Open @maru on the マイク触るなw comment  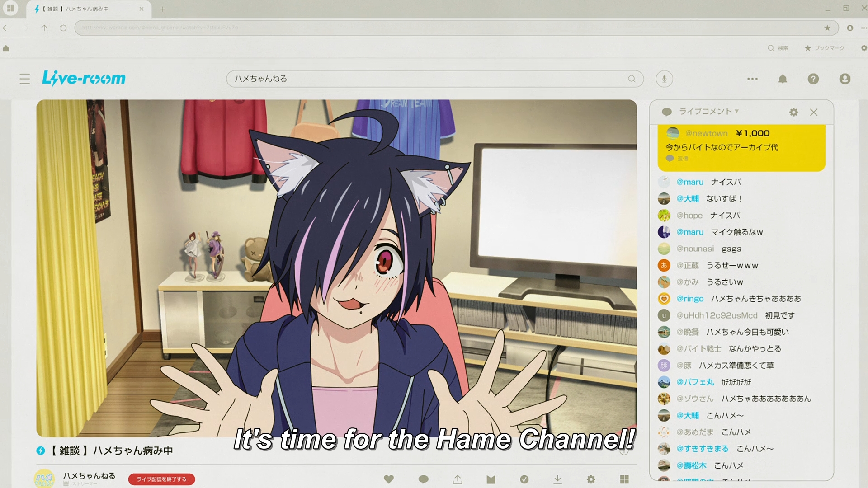point(690,232)
